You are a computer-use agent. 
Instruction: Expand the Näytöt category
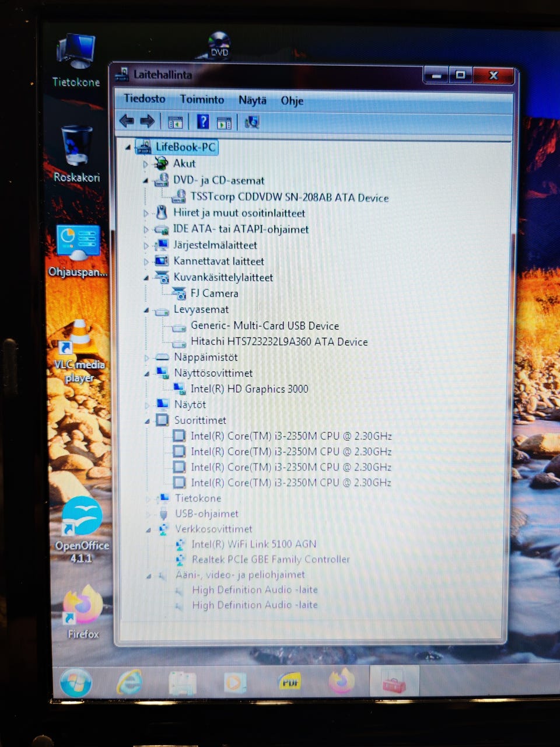tap(147, 405)
